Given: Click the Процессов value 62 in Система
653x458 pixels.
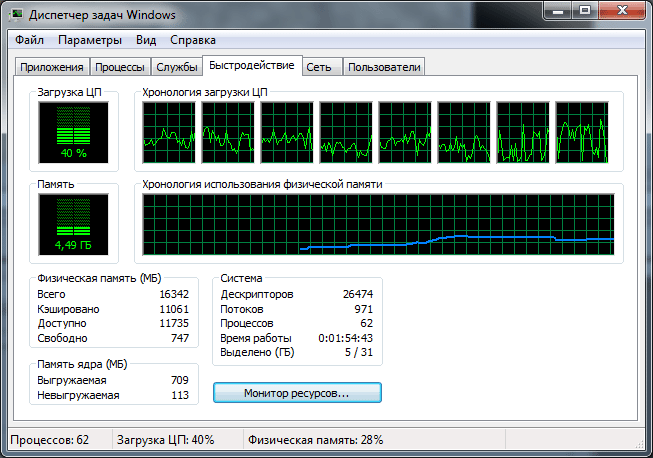Looking at the screenshot, I should (366, 324).
